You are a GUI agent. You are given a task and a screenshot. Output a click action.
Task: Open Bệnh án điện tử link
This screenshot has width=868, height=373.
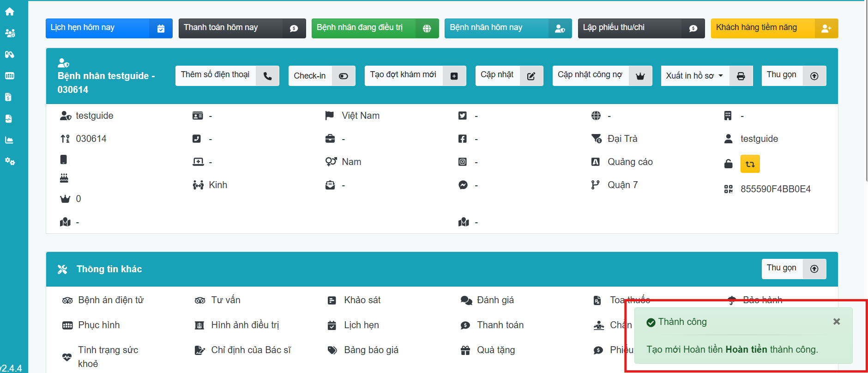tap(111, 300)
